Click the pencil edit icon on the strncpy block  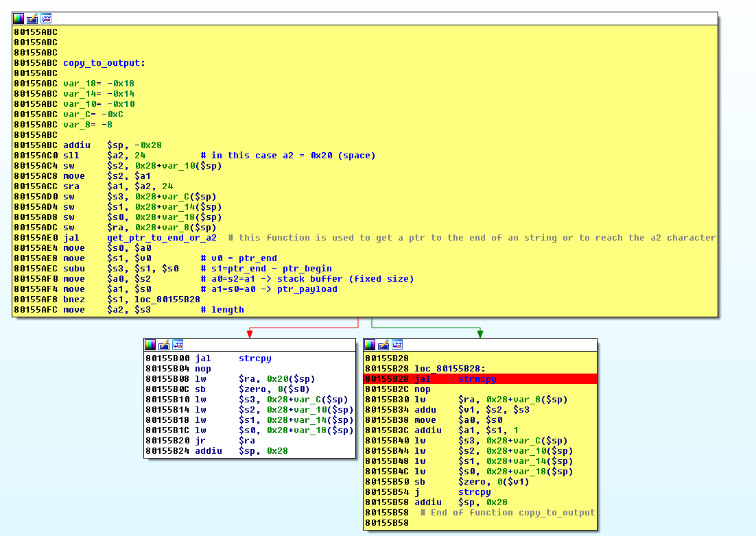383,345
